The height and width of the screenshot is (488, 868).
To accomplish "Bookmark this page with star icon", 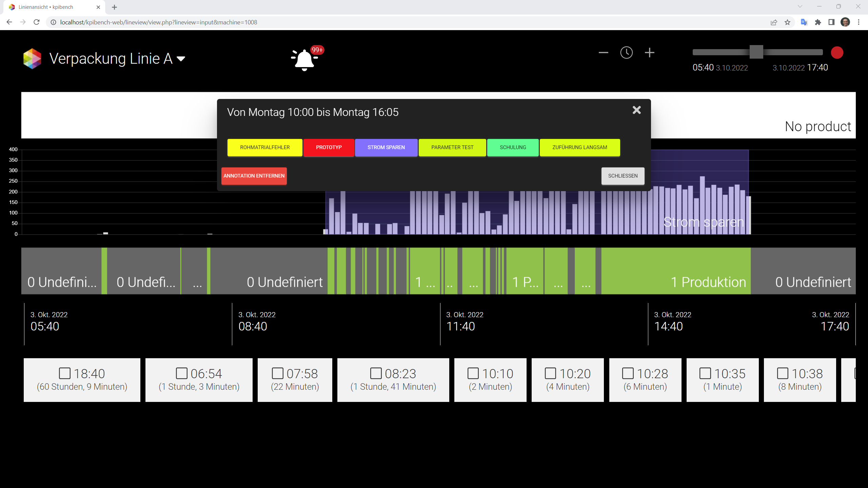I will click(787, 22).
